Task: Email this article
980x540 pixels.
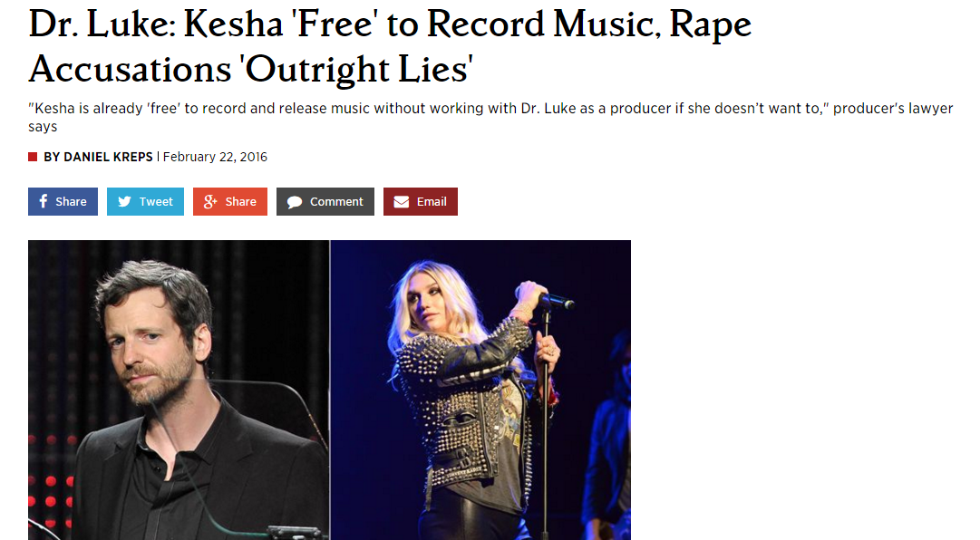Action: pyautogui.click(x=420, y=202)
